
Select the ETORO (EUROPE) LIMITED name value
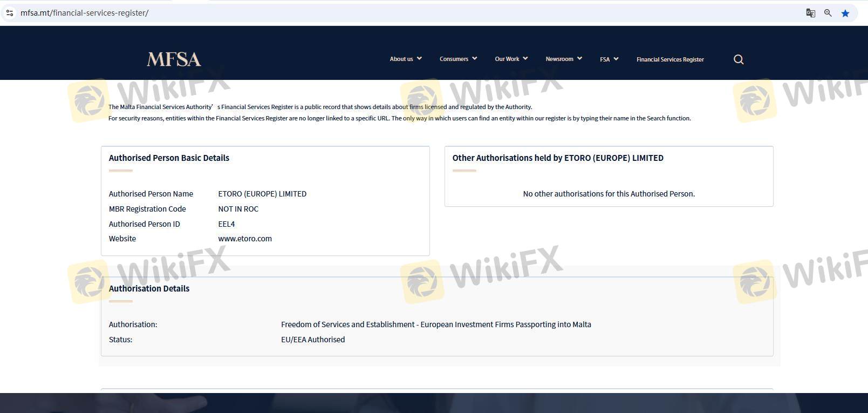click(x=262, y=194)
